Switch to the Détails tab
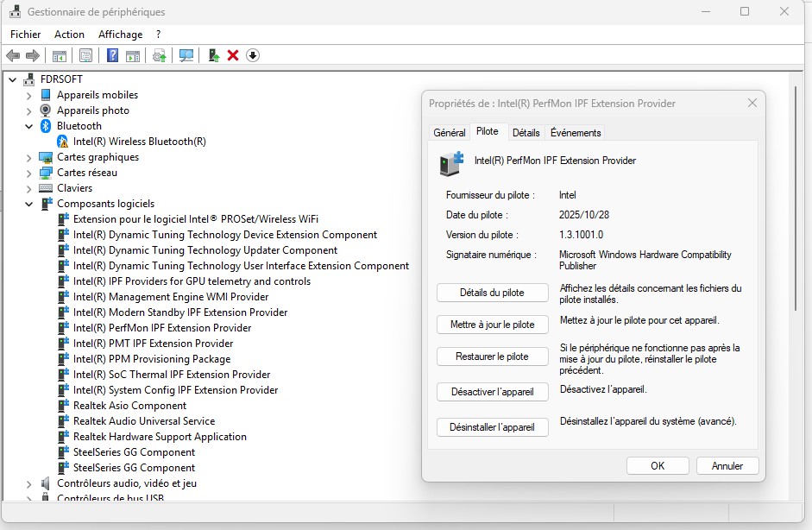The height and width of the screenshot is (530, 812). coord(526,132)
